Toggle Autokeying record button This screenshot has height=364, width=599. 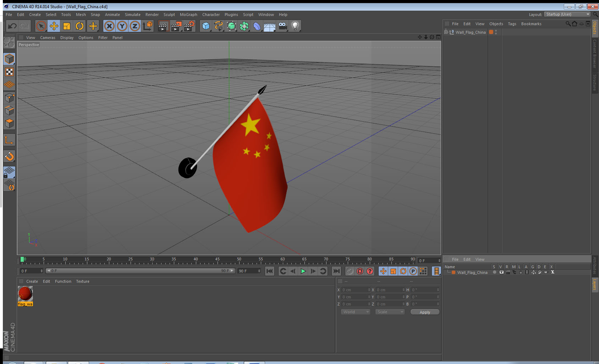(360, 271)
